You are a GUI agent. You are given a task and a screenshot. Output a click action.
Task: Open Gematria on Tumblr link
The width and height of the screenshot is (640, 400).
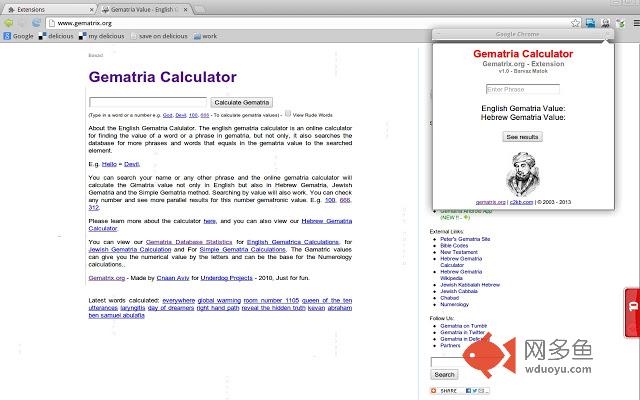coord(463,326)
